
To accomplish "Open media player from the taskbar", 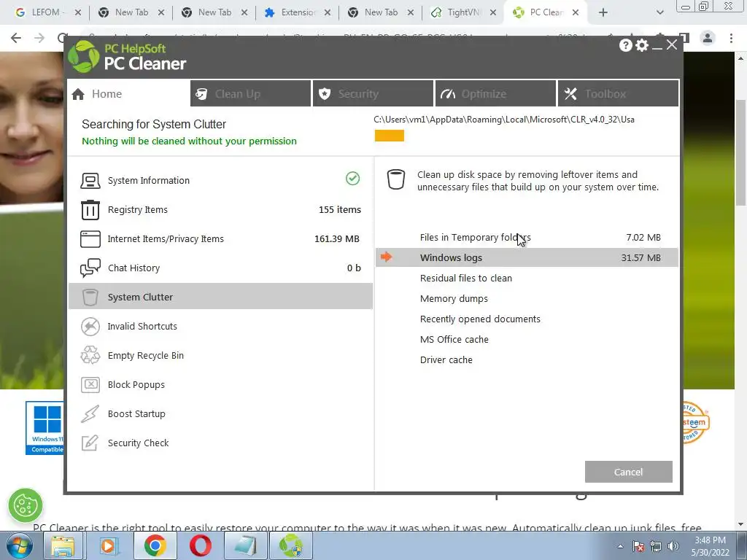I will pyautogui.click(x=108, y=545).
